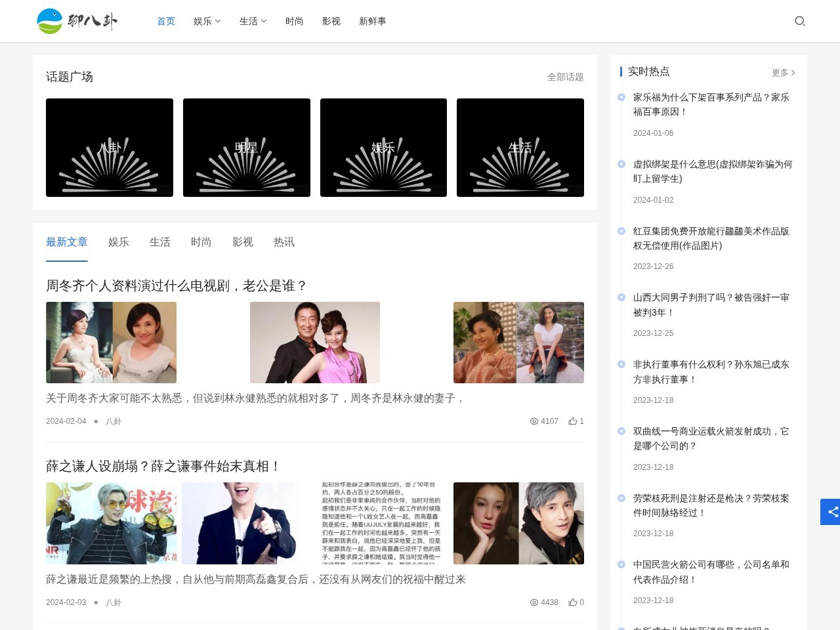The image size is (840, 630).
Task: Select 首页 in the top menu
Action: [165, 21]
